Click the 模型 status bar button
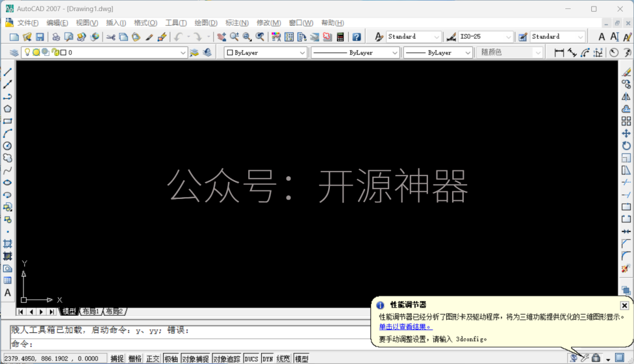This screenshot has width=634, height=364. click(x=302, y=359)
